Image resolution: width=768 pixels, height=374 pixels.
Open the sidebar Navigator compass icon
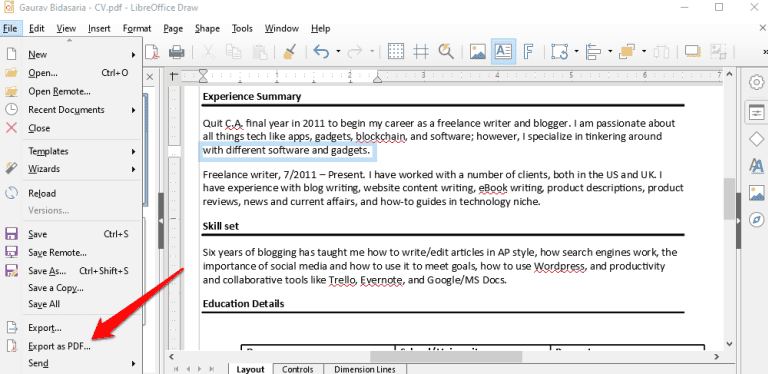click(756, 219)
